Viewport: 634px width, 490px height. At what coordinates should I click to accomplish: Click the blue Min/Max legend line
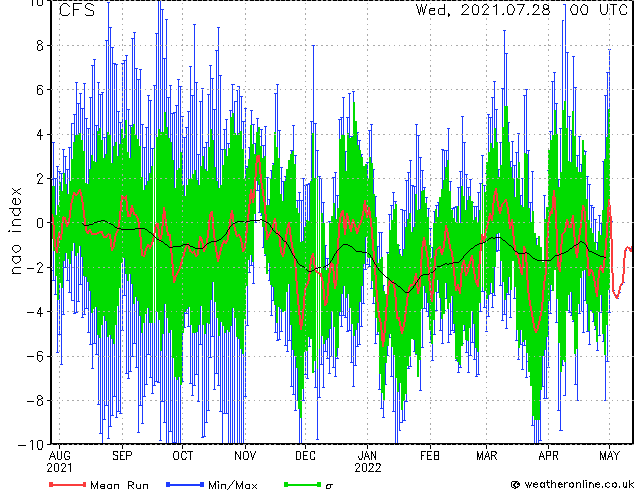click(x=185, y=484)
